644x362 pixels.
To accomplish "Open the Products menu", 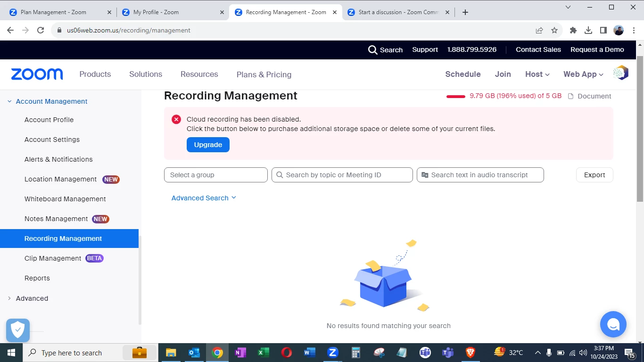I will 95,74.
